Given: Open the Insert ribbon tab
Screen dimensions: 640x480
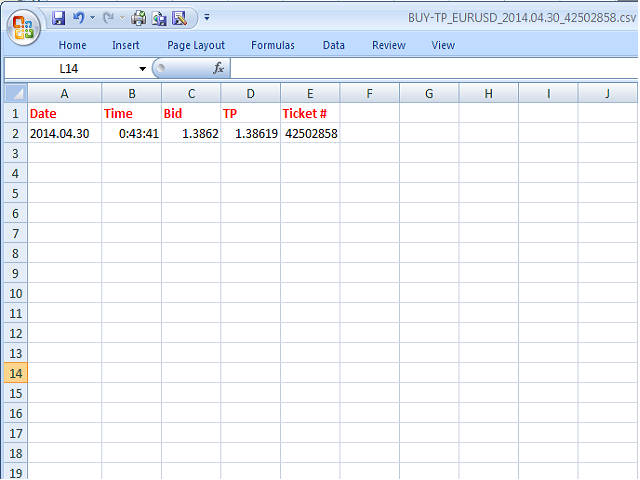Looking at the screenshot, I should click(126, 45).
